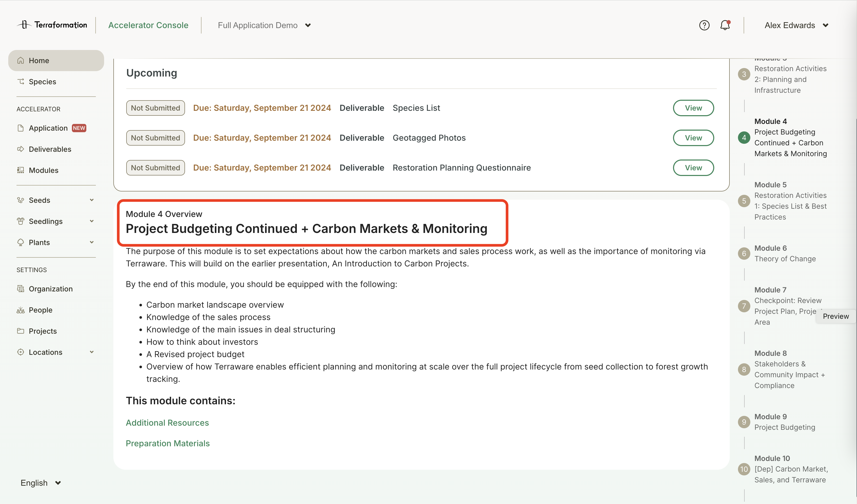Select the Module 4 step circle
This screenshot has width=857, height=504.
coord(744,137)
